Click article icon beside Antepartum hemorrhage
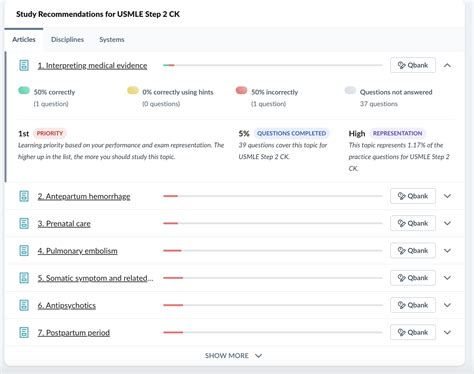This screenshot has width=474, height=374. tap(24, 196)
